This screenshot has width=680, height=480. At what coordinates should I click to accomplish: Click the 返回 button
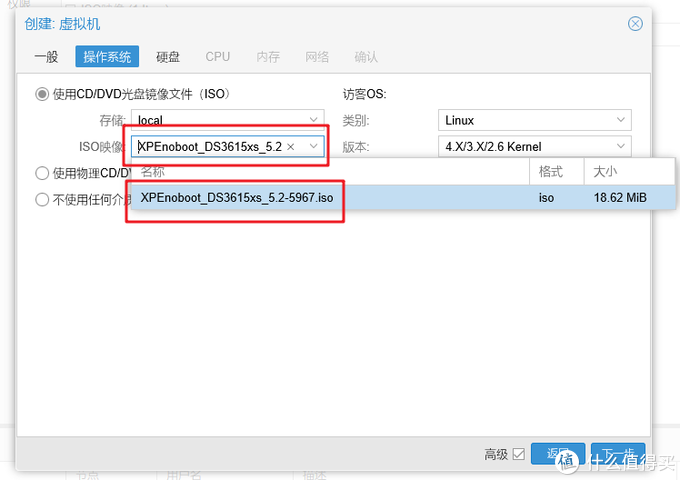click(558, 454)
